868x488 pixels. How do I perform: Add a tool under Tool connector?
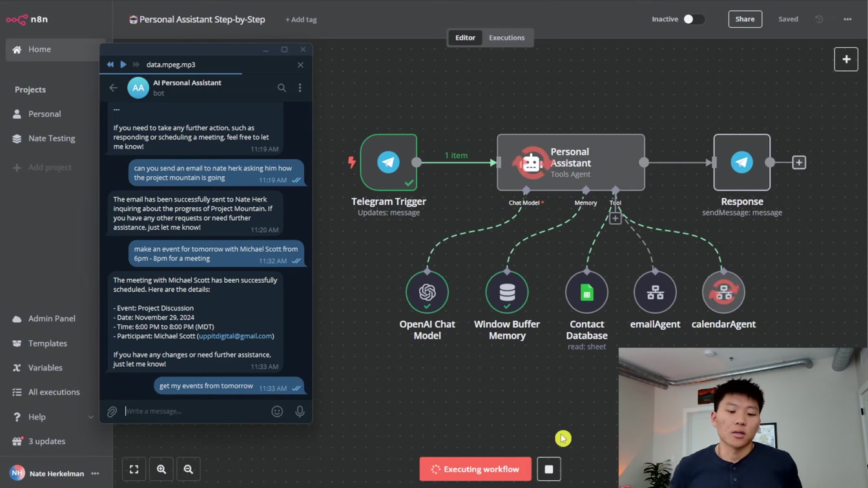pos(615,219)
